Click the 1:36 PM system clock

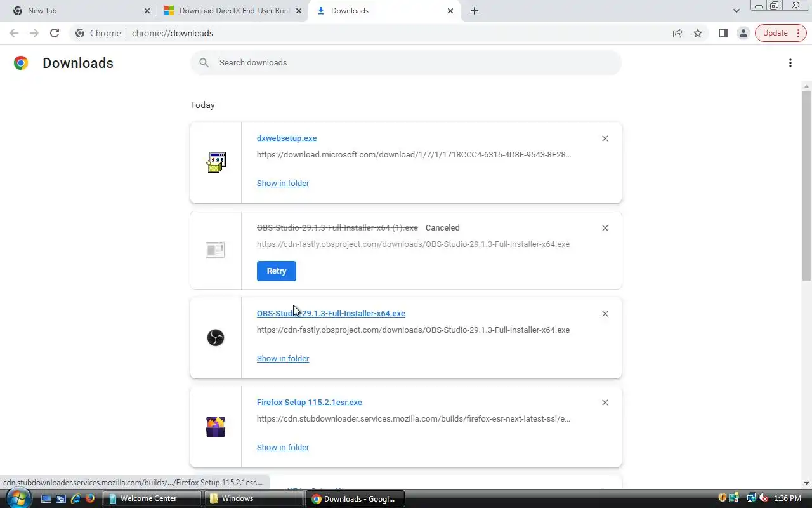pos(788,498)
